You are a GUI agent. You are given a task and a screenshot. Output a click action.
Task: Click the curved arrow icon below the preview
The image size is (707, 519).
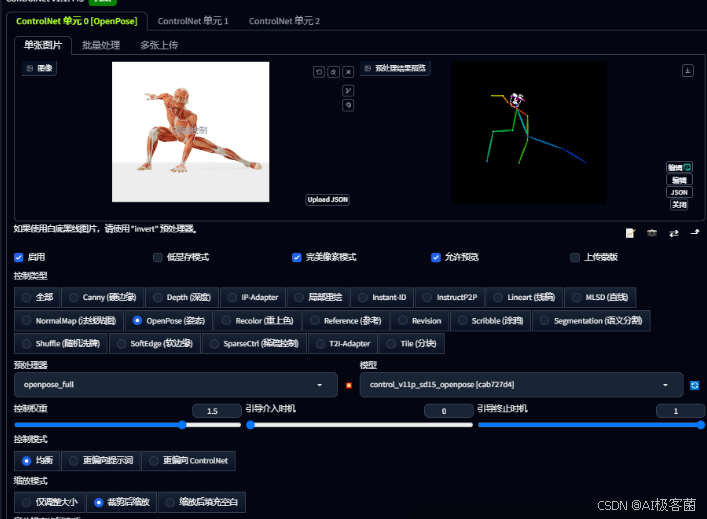[695, 232]
